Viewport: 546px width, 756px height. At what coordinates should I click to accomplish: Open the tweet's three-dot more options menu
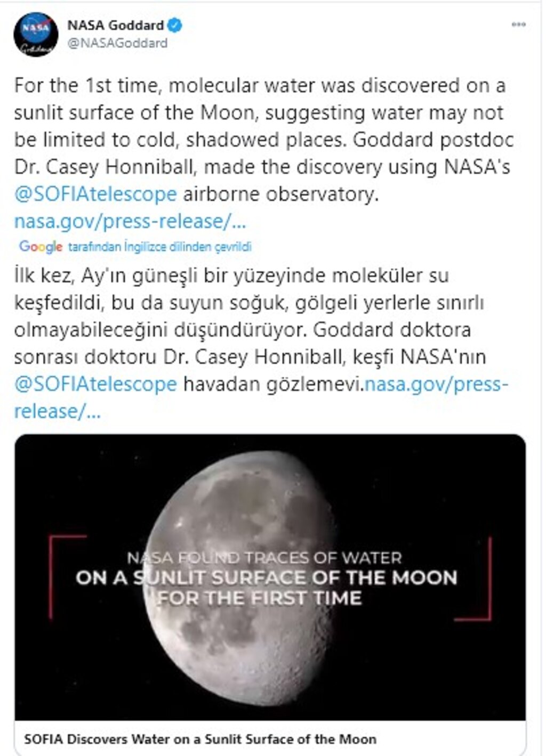(x=518, y=25)
